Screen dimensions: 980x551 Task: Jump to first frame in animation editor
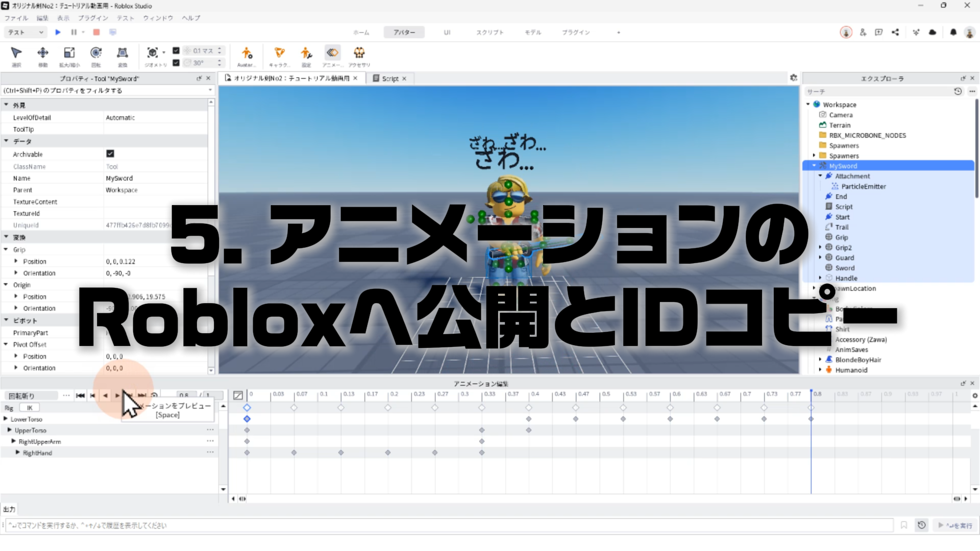[x=80, y=395]
